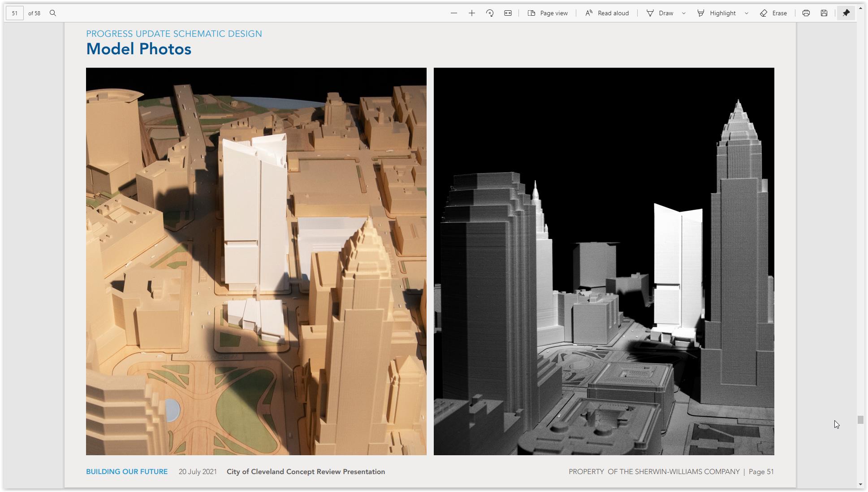Activate the Highlight tool
This screenshot has width=868, height=492.
[717, 13]
